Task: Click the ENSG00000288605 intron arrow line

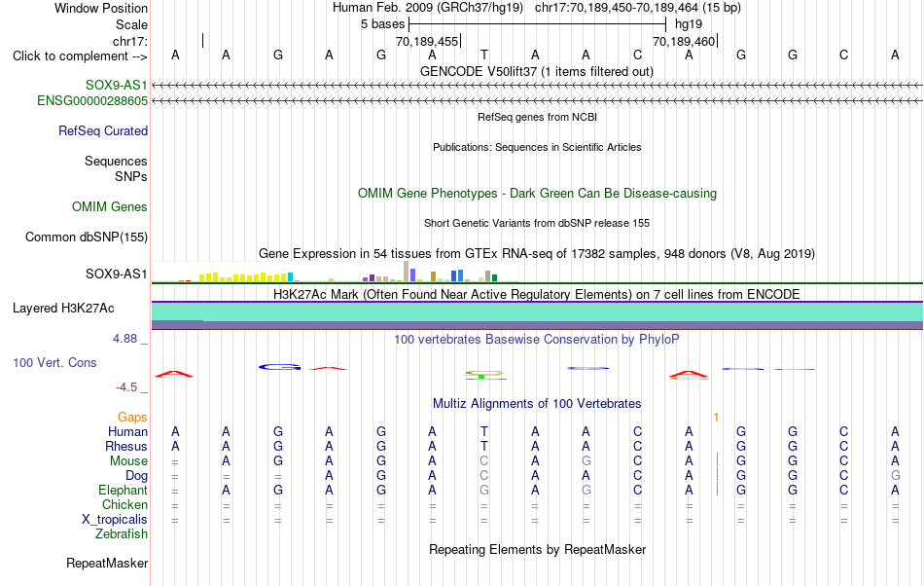Action: tap(538, 101)
